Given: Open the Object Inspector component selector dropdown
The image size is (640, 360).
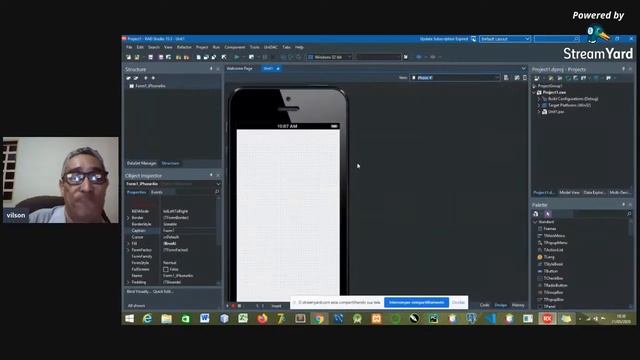Looking at the screenshot, I should tap(218, 184).
